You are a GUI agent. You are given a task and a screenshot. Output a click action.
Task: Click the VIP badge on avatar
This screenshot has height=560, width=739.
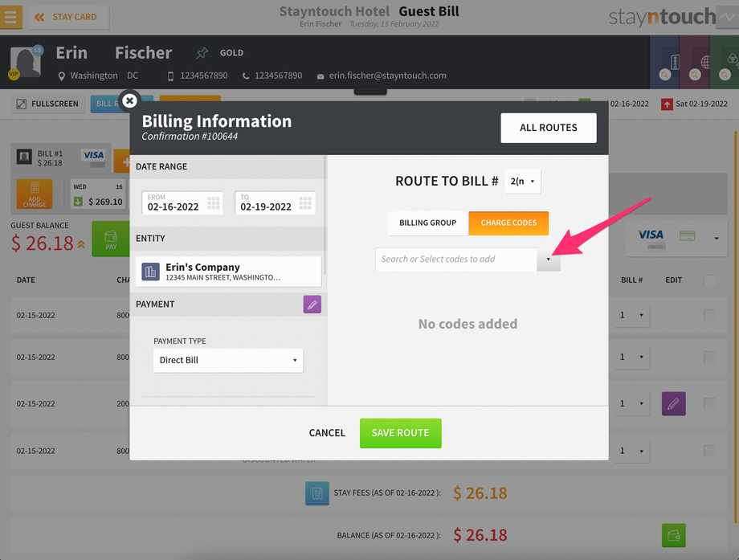click(x=13, y=74)
